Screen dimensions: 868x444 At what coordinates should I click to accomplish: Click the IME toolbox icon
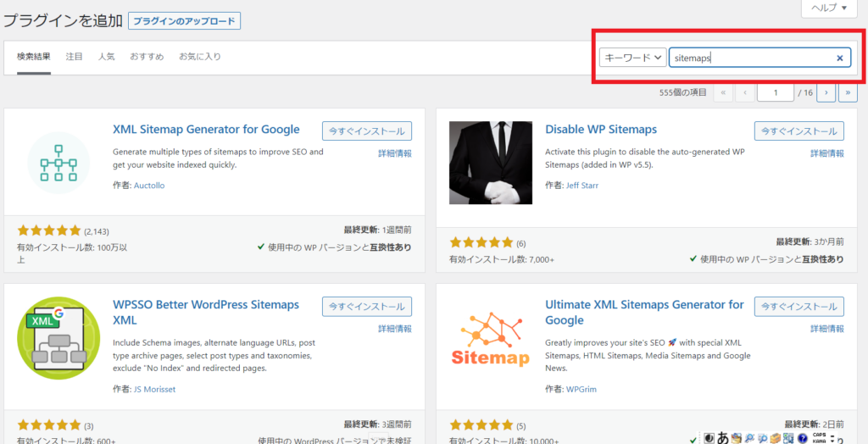[x=776, y=438]
